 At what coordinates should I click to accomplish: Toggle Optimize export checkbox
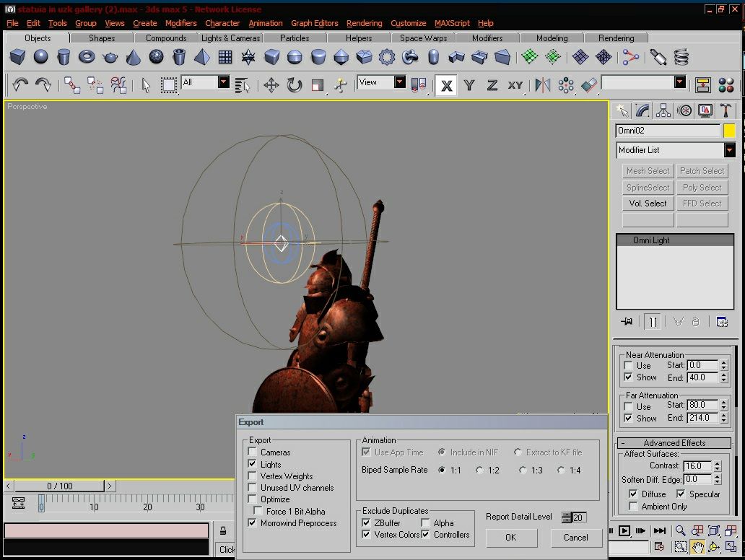(252, 499)
